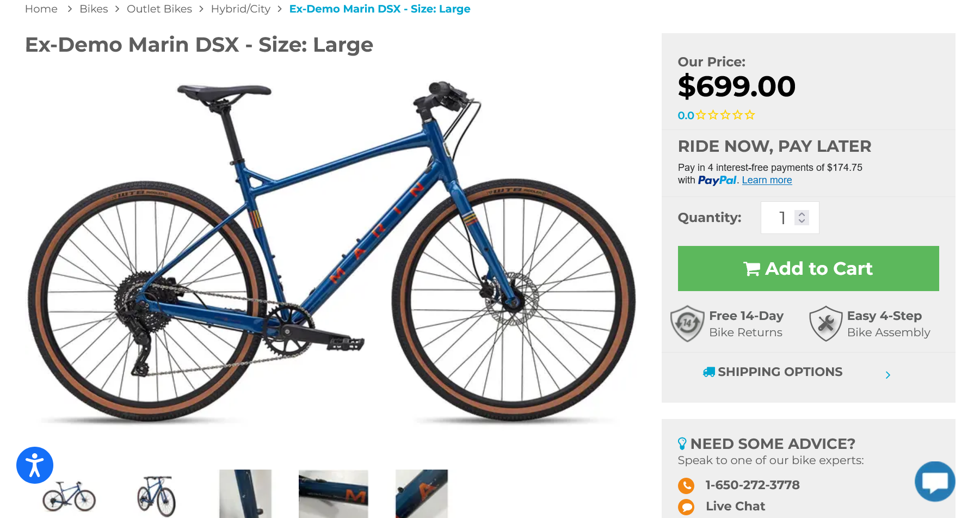Click the bike assembly wrench shield icon
The height and width of the screenshot is (518, 980).
[x=825, y=324]
